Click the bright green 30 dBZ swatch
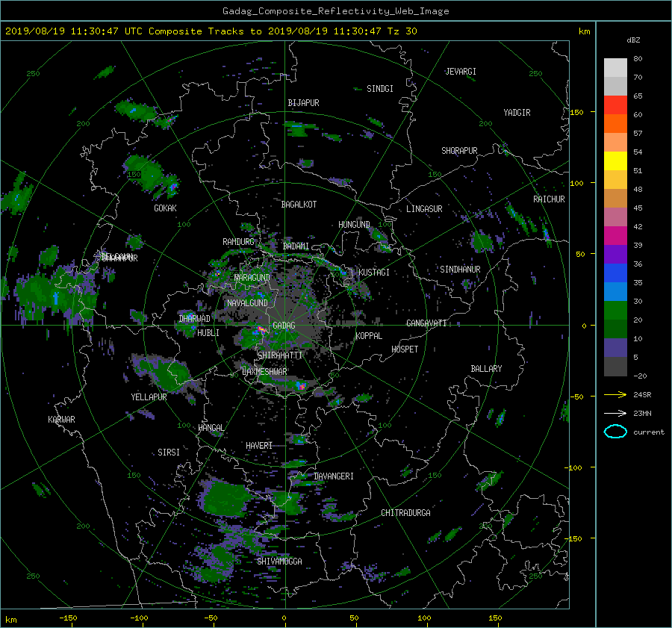This screenshot has height=628, width=672. click(x=615, y=310)
